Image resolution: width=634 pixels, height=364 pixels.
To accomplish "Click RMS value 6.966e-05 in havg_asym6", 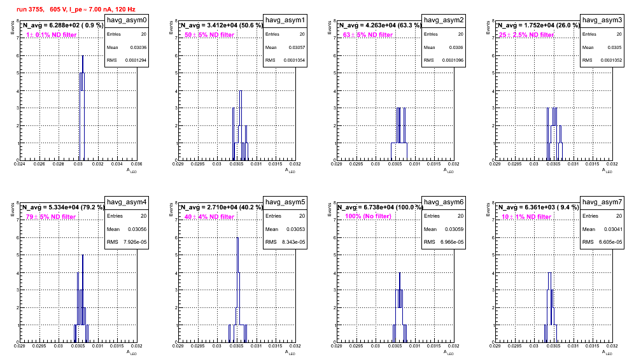I will 453,242.
